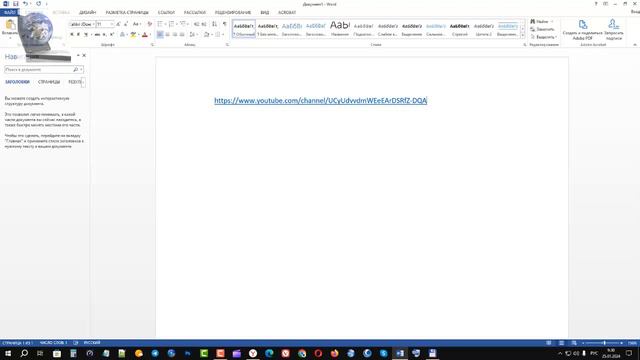Increase the font size with the grow icon

pos(118,24)
